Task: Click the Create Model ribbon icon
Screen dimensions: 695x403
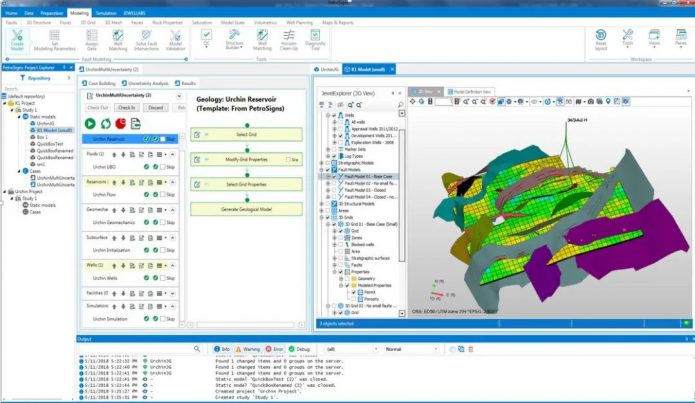Action: [x=17, y=40]
